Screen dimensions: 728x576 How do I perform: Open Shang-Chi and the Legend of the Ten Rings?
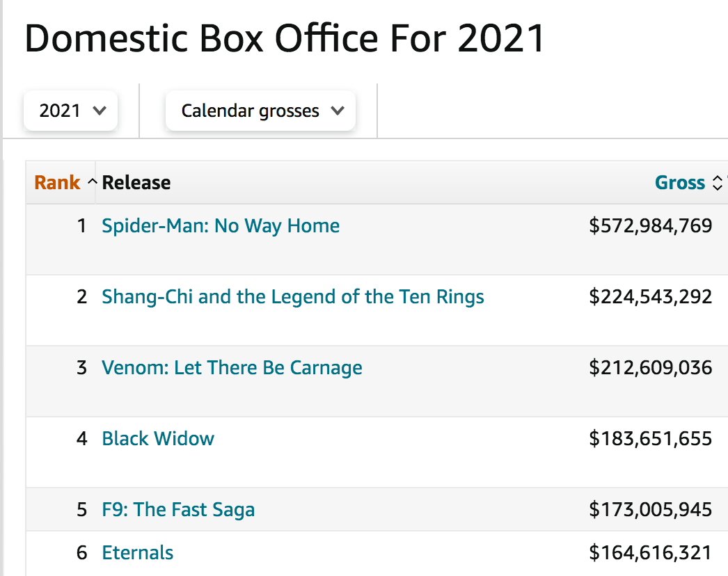[x=293, y=297]
